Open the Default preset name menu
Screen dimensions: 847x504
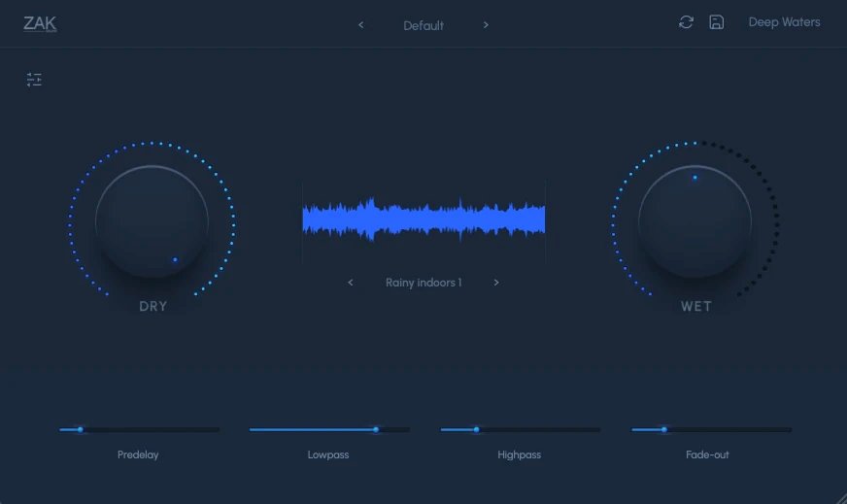(423, 25)
